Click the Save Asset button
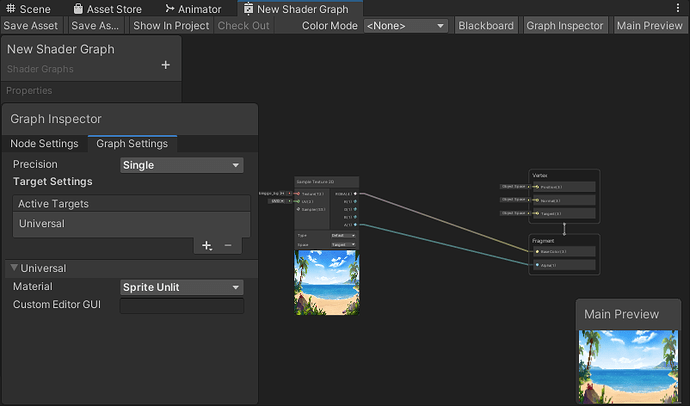Viewport: 690px width, 406px height. 31,26
